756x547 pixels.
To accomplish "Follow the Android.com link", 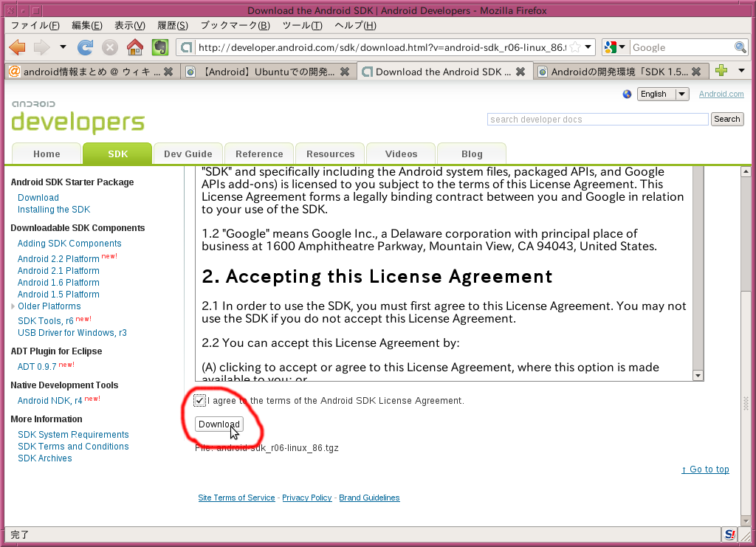I will [x=721, y=94].
